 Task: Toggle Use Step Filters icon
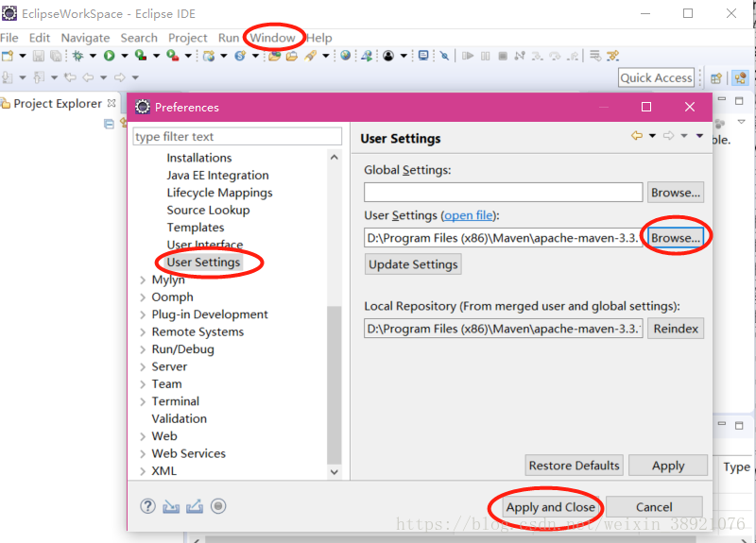612,56
